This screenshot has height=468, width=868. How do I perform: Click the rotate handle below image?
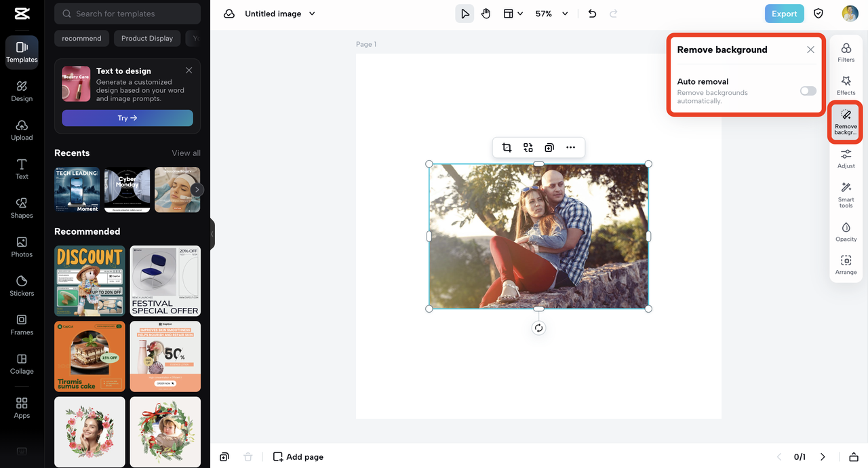coord(538,328)
